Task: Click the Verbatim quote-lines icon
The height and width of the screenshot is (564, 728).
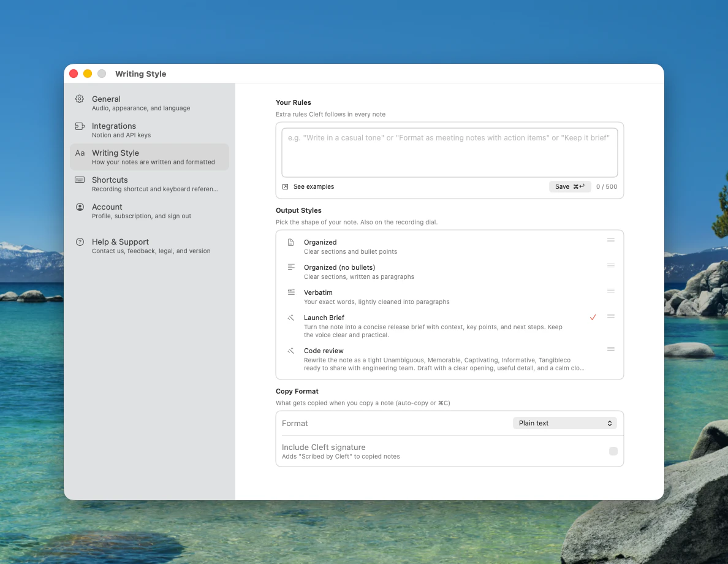Action: pos(291,292)
